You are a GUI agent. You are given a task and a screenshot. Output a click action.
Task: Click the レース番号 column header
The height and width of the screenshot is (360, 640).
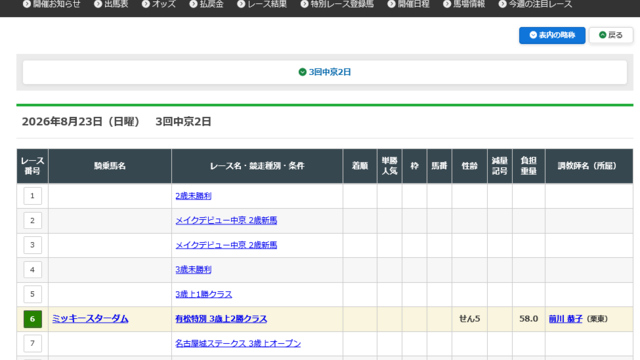[32, 166]
